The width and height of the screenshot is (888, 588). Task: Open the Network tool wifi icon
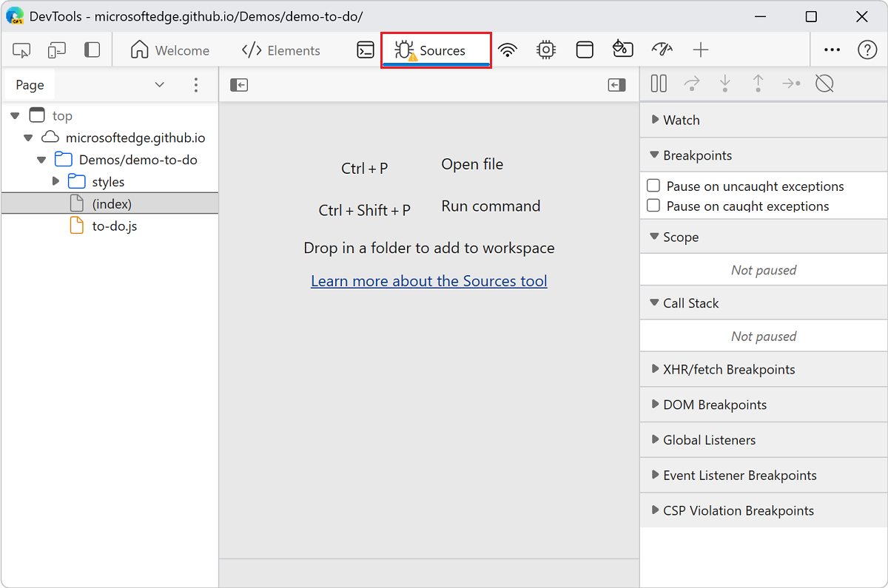508,50
